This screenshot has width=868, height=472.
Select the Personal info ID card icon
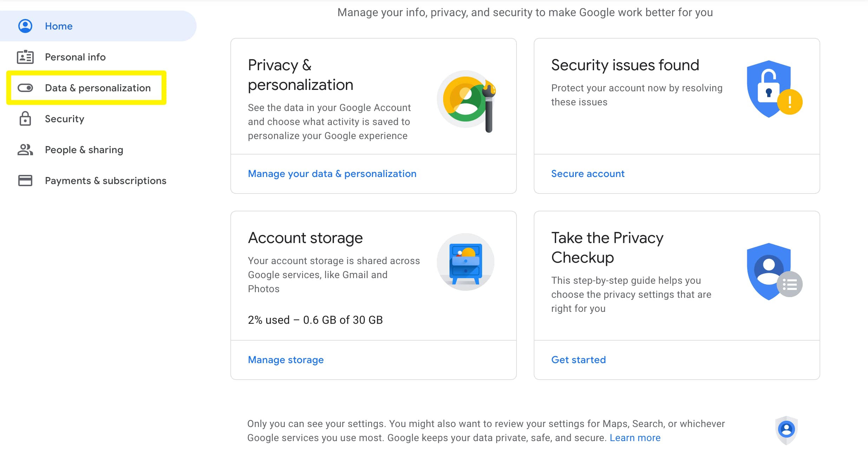tap(25, 57)
